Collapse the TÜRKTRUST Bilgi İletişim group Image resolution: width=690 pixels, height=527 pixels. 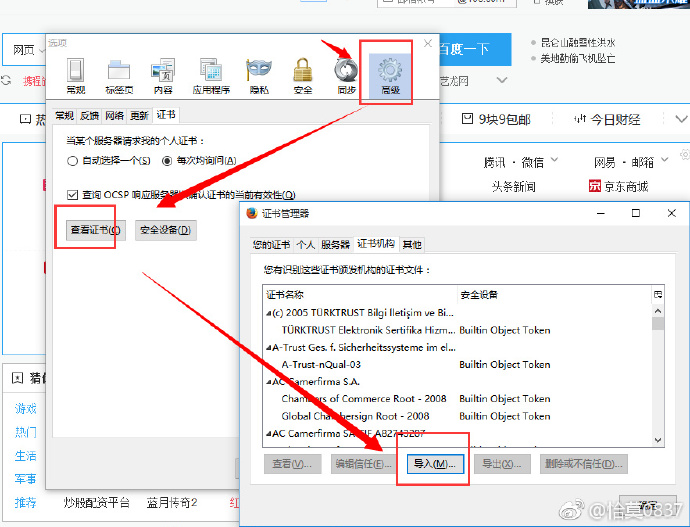tap(268, 313)
